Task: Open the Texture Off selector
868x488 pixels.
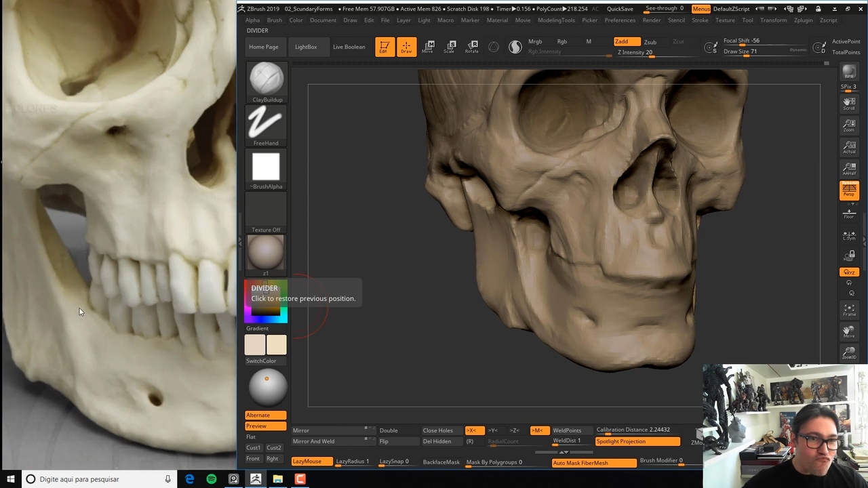Action: click(266, 211)
